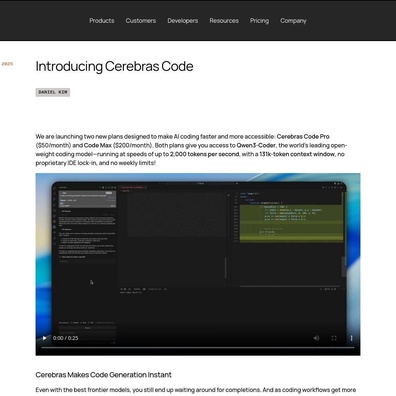
Task: Open the video more options menu
Action: pyautogui.click(x=351, y=338)
